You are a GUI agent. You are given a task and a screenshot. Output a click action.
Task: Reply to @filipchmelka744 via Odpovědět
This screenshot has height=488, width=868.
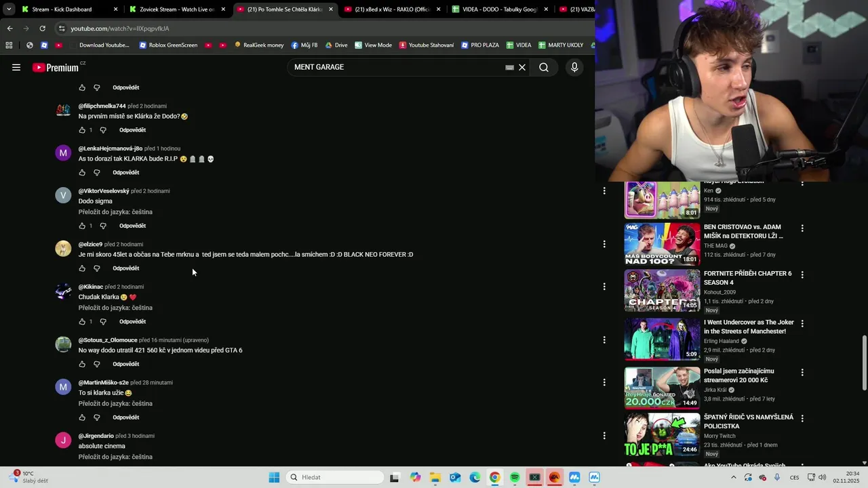point(132,130)
